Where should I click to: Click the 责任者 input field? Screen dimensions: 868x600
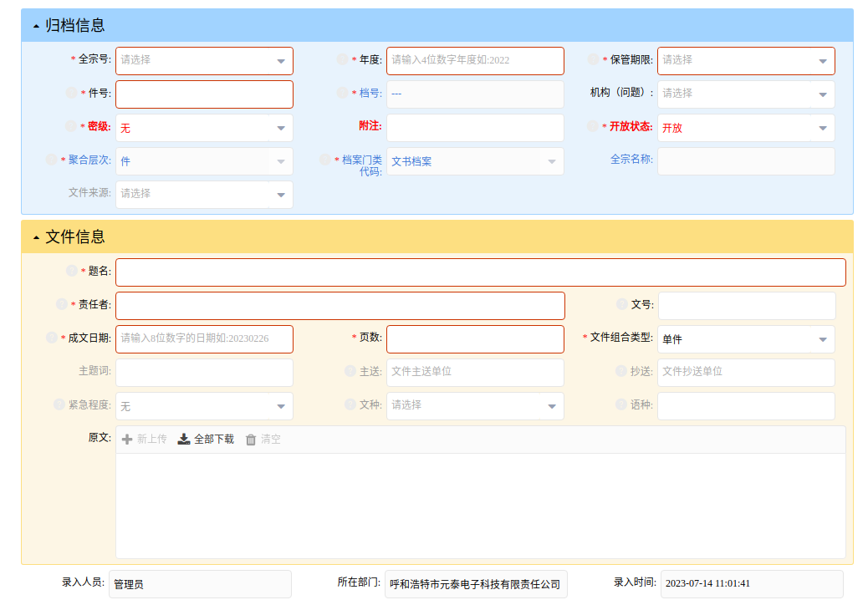[x=340, y=306]
